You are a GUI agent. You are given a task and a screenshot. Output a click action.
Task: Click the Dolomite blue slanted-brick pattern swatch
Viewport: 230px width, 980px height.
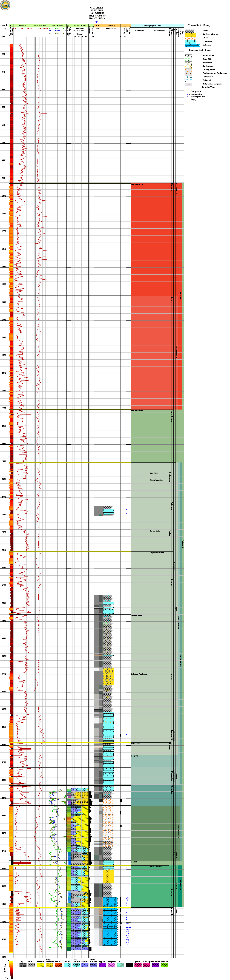pos(192,46)
